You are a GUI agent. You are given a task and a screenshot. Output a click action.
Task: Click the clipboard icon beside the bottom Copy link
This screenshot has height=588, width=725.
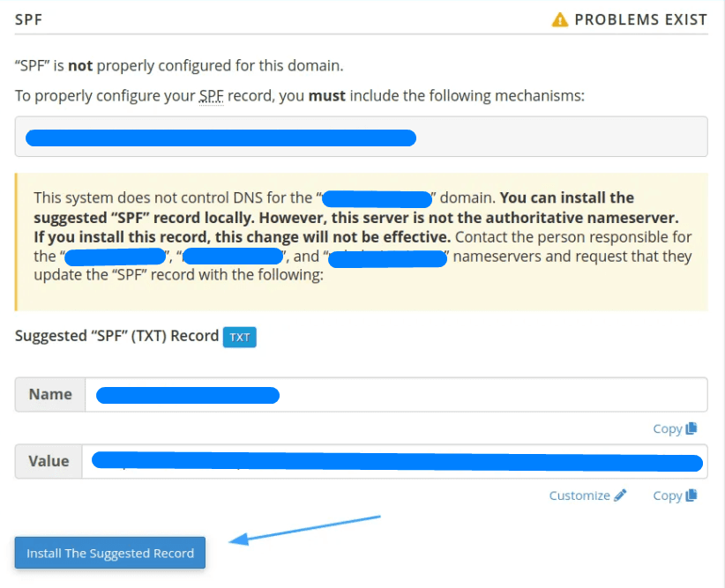(x=691, y=495)
